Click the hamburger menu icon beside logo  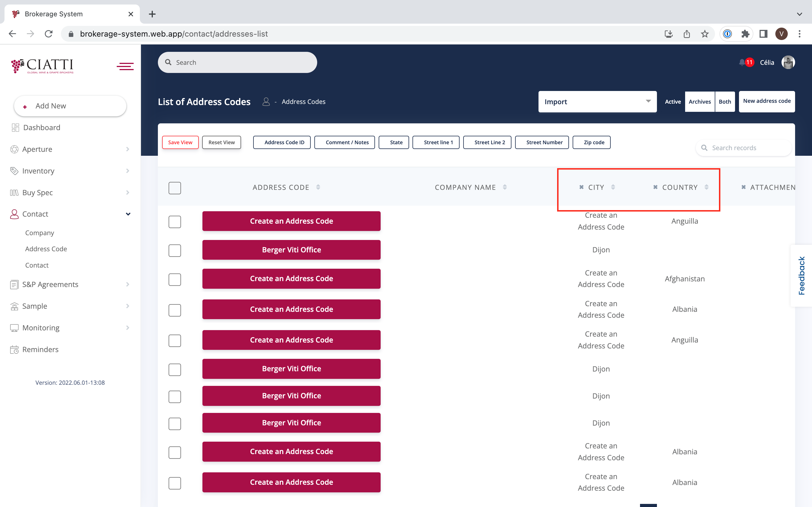pos(125,66)
